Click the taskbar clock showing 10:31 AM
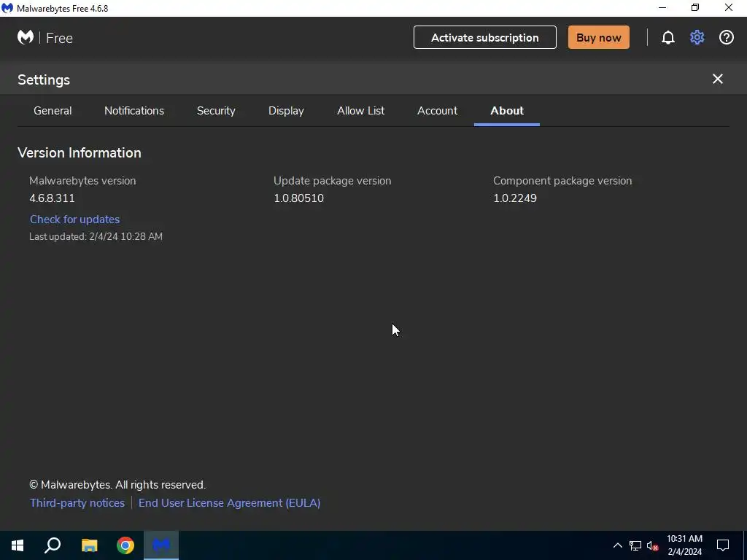This screenshot has height=560, width=747. 684,545
